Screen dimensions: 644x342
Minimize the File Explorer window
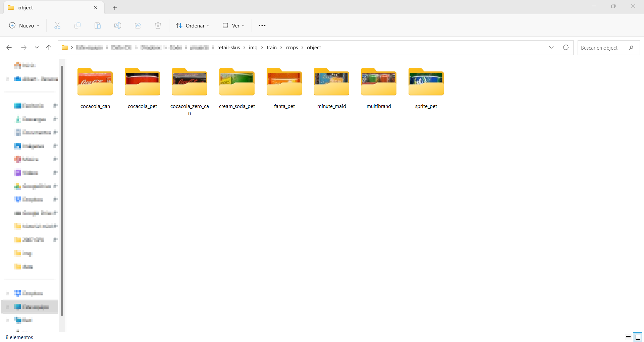tap(594, 6)
